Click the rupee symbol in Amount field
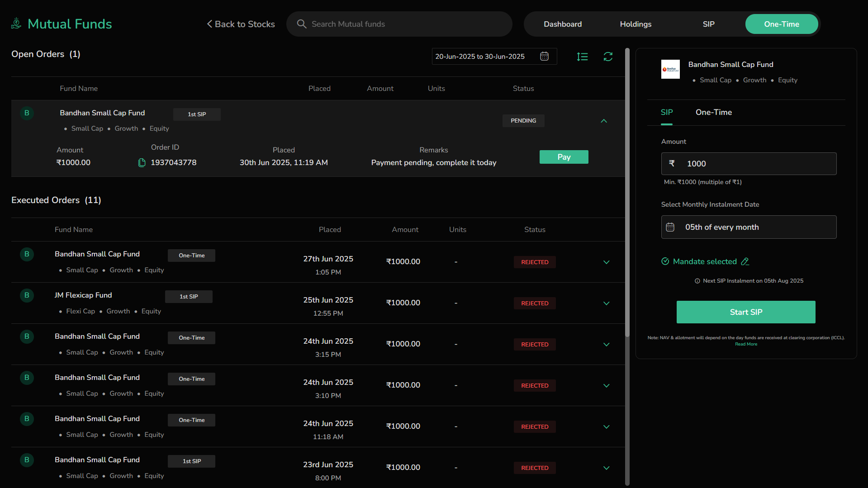Image resolution: width=868 pixels, height=488 pixels. 672,163
